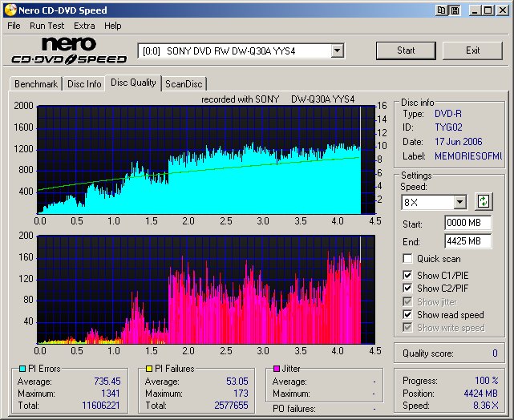Open the Run Test menu
Viewport: 514px width, 420px height.
pyautogui.click(x=47, y=26)
